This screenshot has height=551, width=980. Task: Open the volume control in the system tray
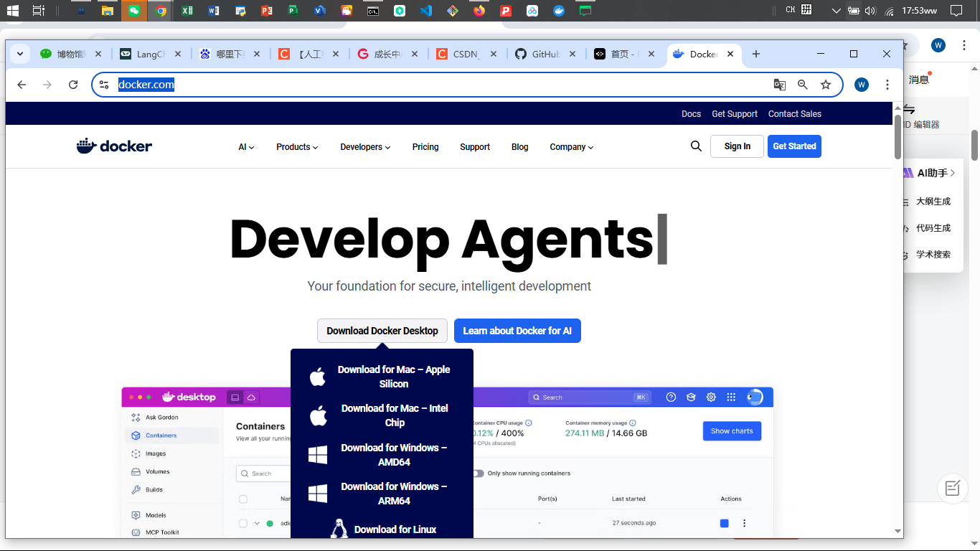(871, 11)
